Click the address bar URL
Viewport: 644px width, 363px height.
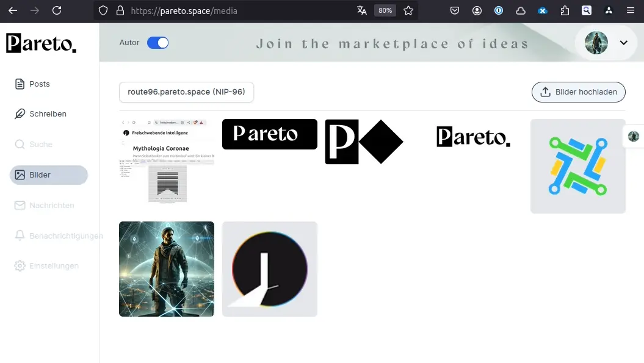click(x=184, y=11)
